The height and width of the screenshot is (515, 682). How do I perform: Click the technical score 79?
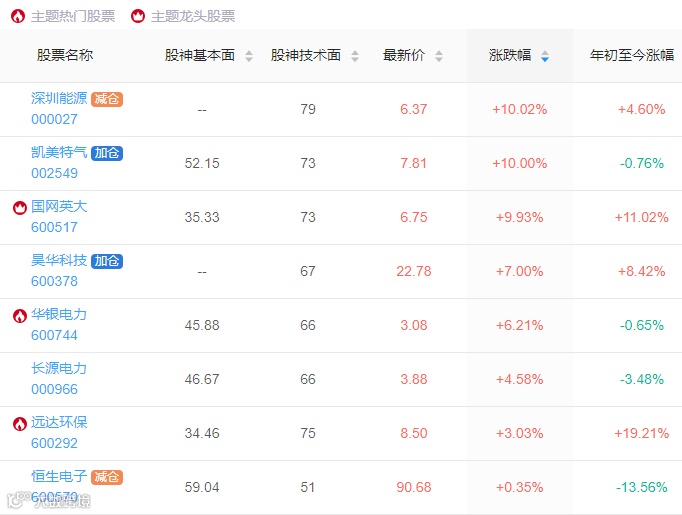[308, 109]
